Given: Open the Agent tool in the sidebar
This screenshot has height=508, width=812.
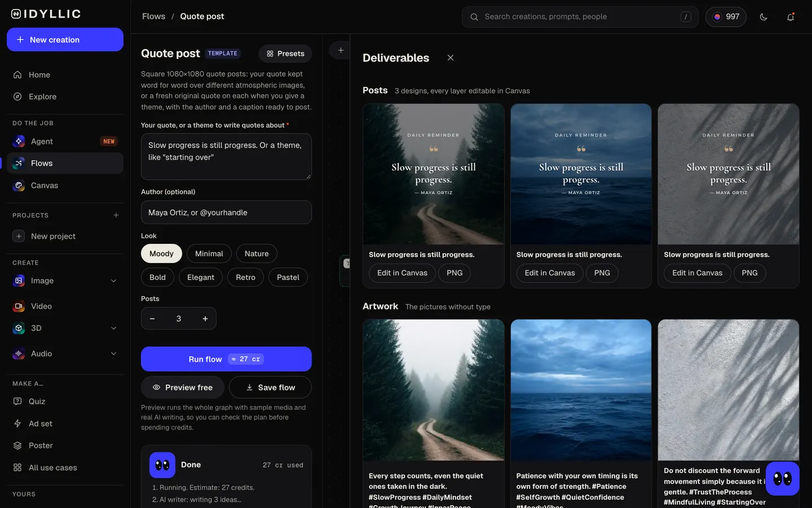Looking at the screenshot, I should (65, 141).
